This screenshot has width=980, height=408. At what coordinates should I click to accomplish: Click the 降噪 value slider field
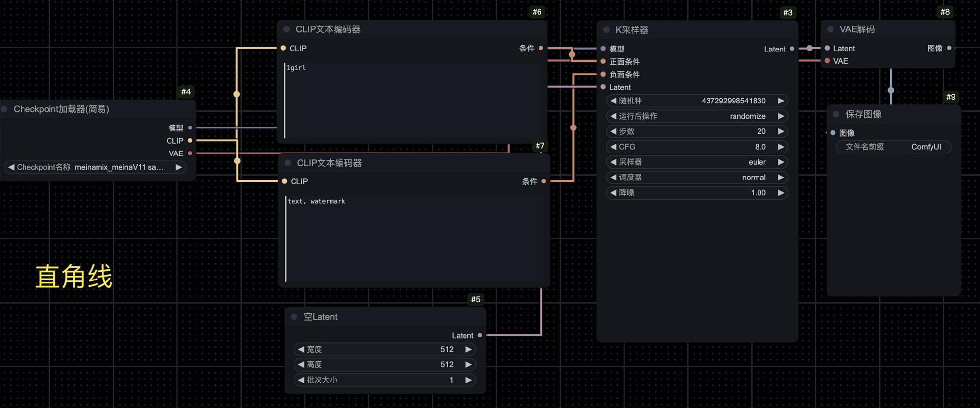click(697, 193)
